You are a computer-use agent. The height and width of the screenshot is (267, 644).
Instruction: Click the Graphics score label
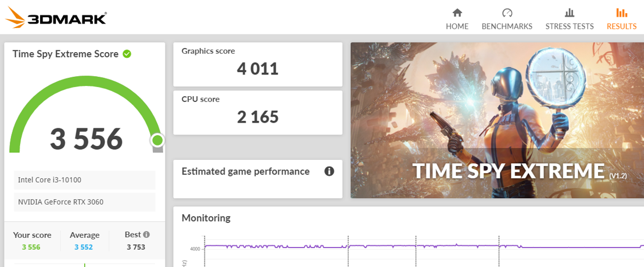click(x=208, y=52)
